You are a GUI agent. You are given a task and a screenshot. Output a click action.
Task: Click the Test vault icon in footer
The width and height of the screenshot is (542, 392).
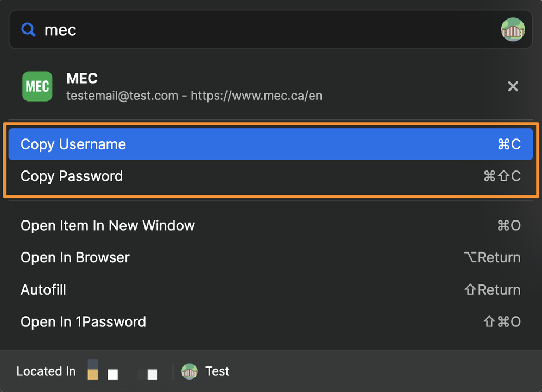[x=190, y=371]
